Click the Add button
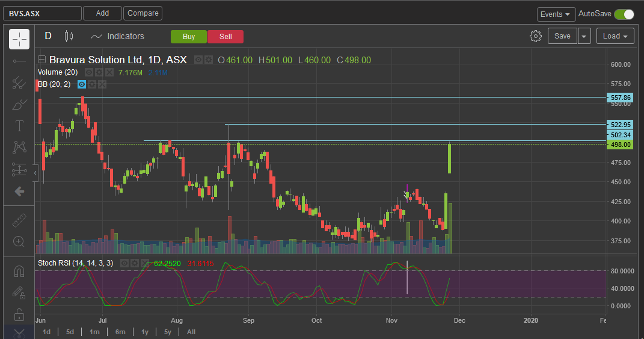This screenshot has width=644, height=339. pyautogui.click(x=102, y=13)
